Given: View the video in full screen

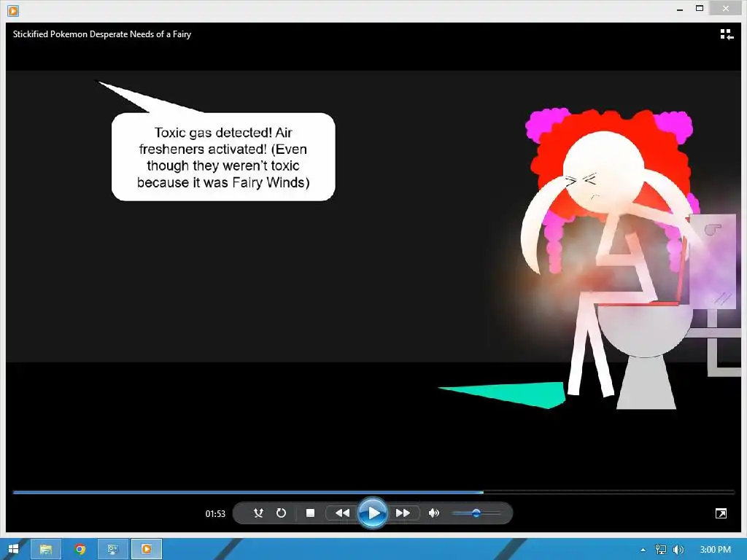Looking at the screenshot, I should click(x=721, y=513).
